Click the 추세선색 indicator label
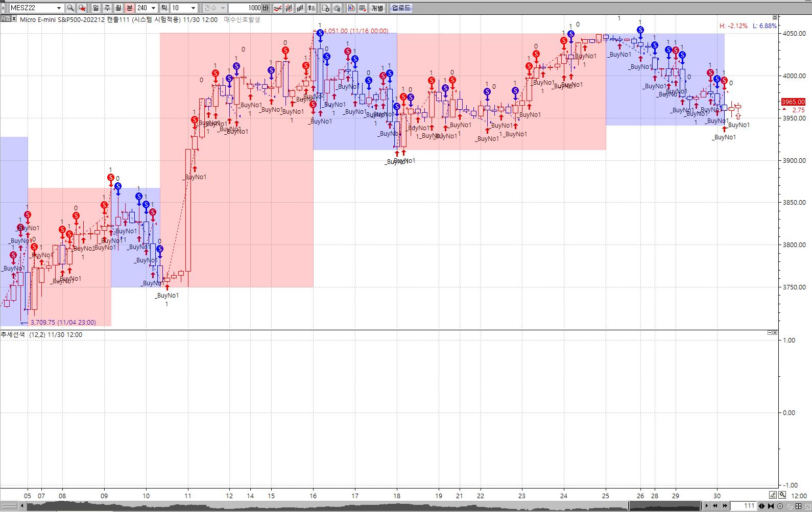 13,334
